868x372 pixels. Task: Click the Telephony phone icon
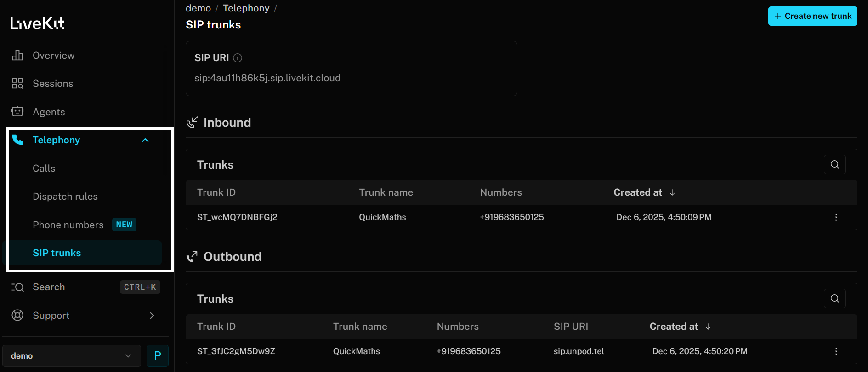pos(17,140)
